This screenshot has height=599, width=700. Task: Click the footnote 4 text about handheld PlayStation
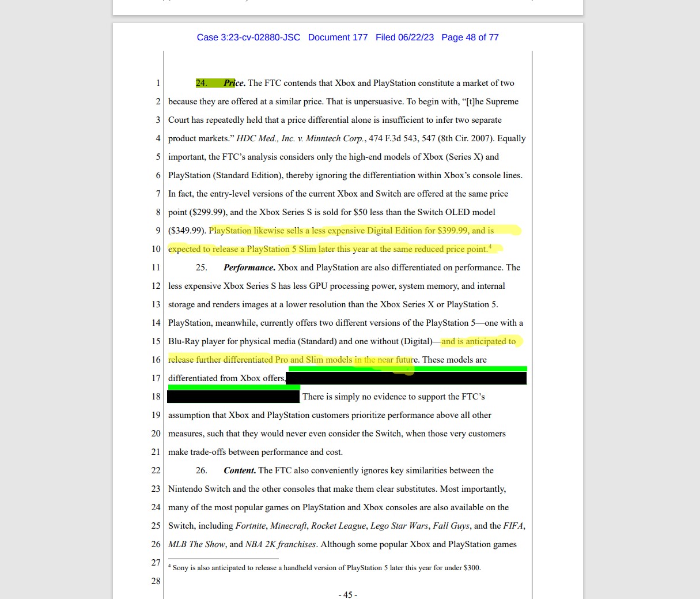click(x=327, y=568)
